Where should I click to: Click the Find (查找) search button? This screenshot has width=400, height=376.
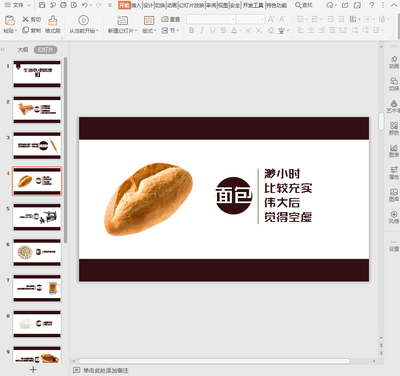click(304, 5)
